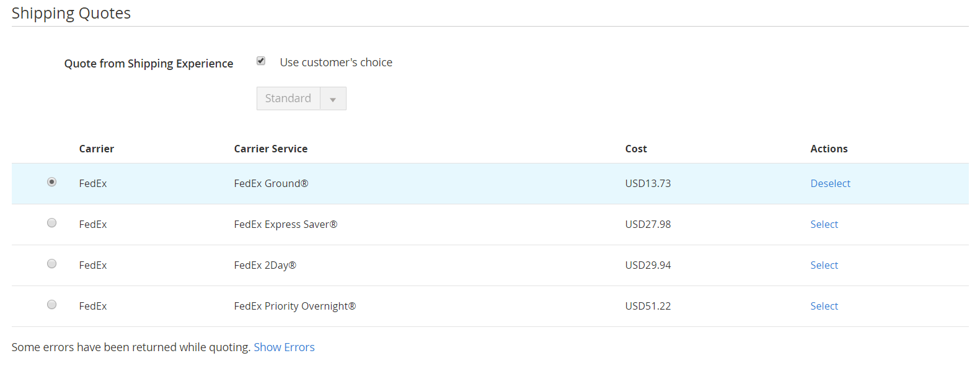Click Select link for FedEx Express Saver
Viewport: 980px width, 366px height.
[x=824, y=224]
